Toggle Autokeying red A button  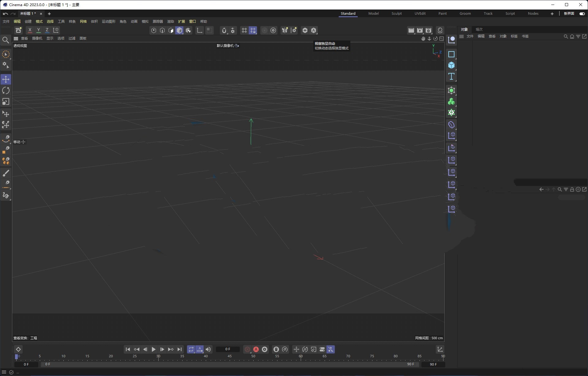pyautogui.click(x=256, y=349)
